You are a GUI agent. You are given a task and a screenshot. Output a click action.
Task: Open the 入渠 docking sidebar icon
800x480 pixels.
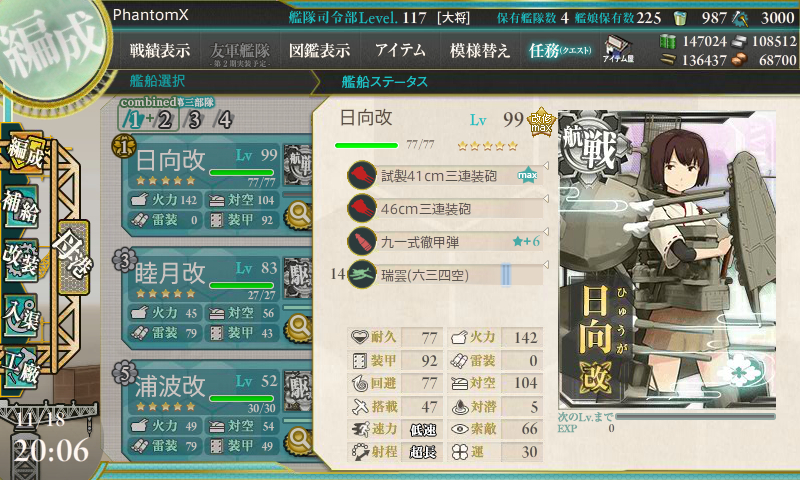pyautogui.click(x=21, y=315)
